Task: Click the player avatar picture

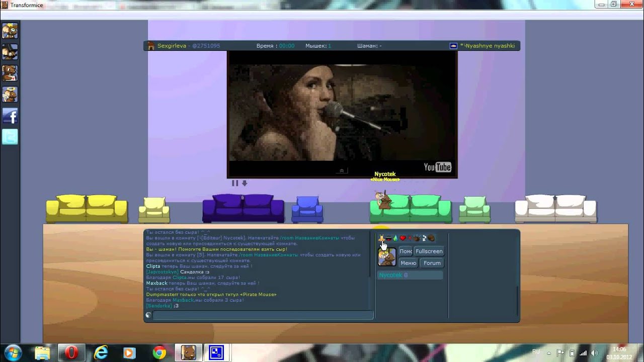Action: pos(387,257)
